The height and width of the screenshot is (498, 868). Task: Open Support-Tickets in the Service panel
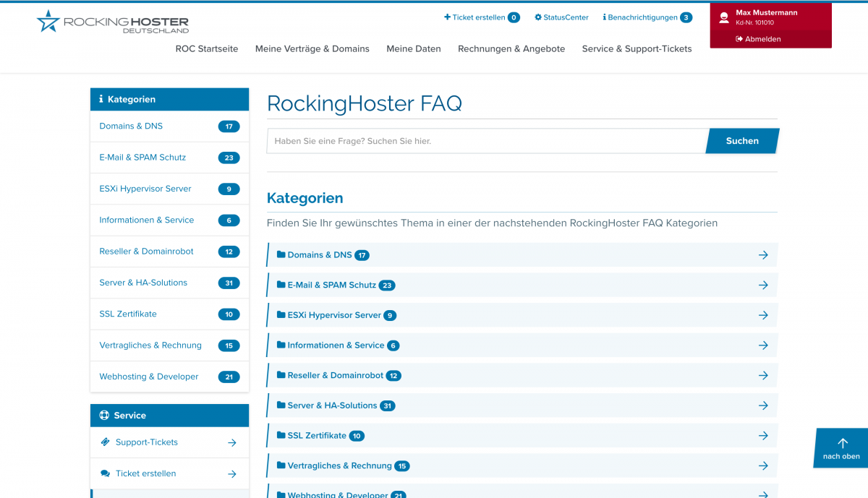pyautogui.click(x=169, y=442)
